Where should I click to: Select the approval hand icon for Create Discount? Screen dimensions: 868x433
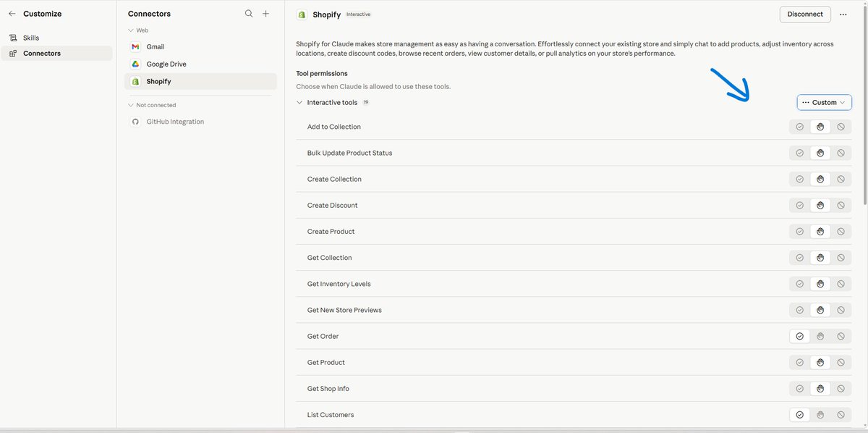click(x=820, y=205)
